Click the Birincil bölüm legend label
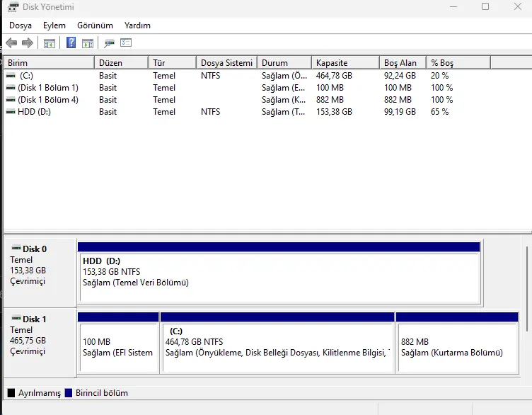 click(x=102, y=393)
